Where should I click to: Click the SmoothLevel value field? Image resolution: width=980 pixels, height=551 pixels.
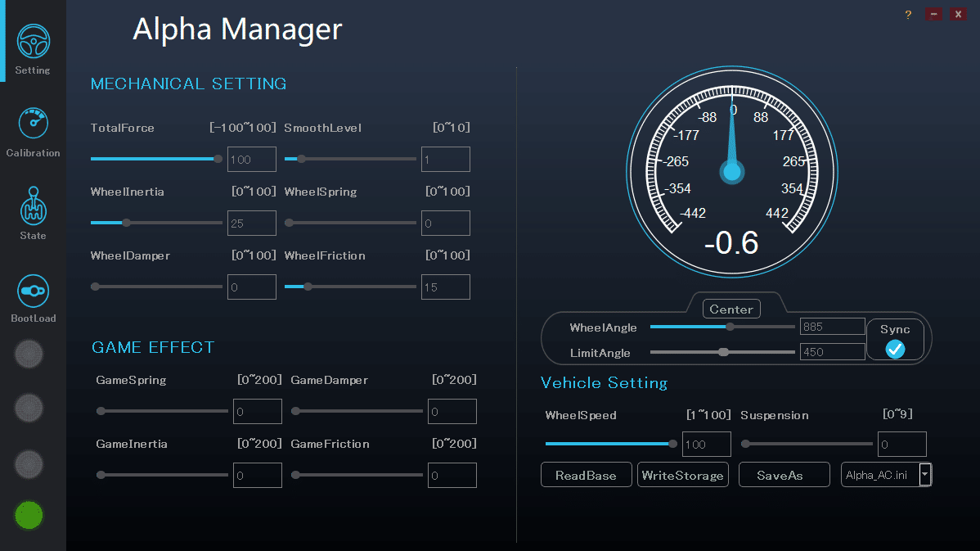pos(446,160)
